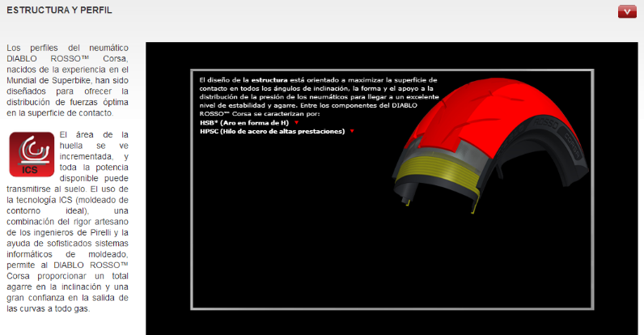Click empty black area below tire image
The height and width of the screenshot is (335, 644).
pyautogui.click(x=388, y=259)
